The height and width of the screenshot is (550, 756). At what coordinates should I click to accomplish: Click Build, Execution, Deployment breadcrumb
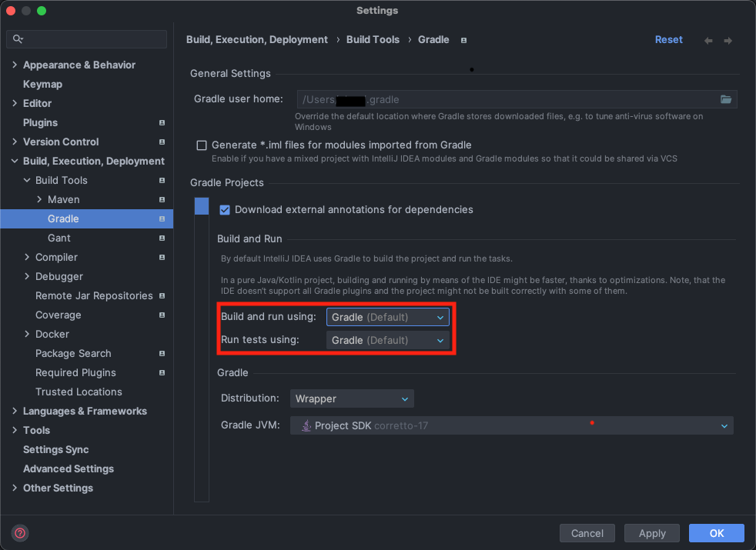[257, 40]
